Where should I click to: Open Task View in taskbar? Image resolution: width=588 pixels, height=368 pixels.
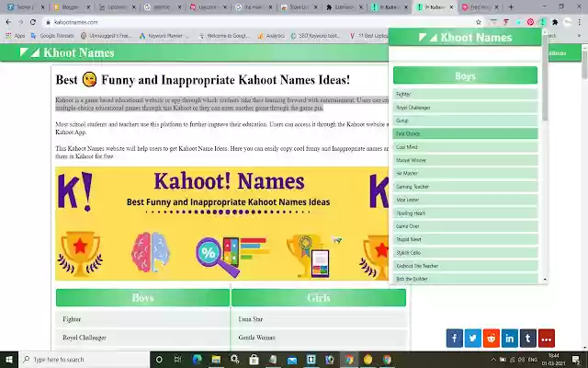click(177, 360)
